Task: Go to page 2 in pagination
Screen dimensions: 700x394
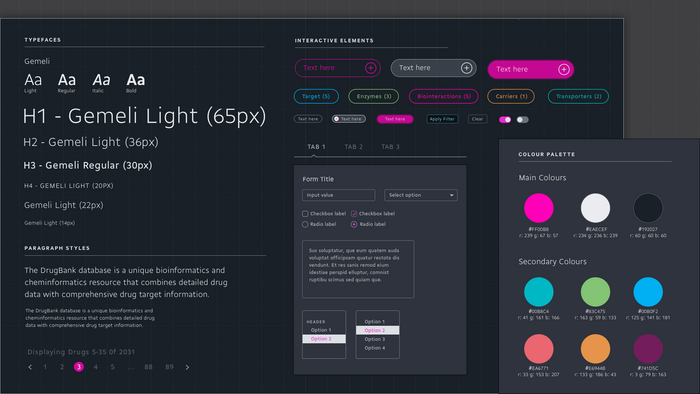Action: 62,367
